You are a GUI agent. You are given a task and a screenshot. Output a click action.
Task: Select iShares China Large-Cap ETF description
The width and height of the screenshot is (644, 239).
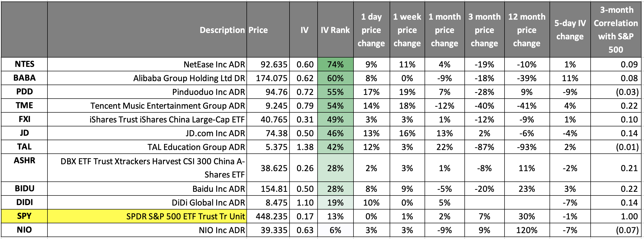167,119
